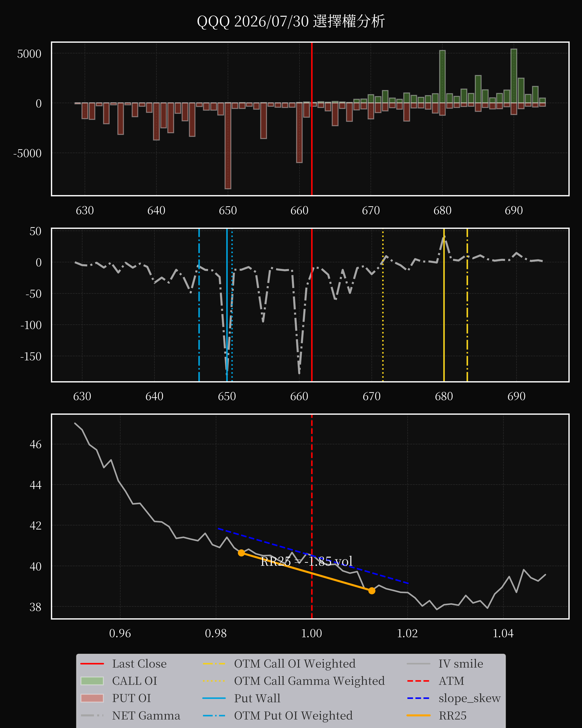Click the "IV smile" legend label
Image resolution: width=582 pixels, height=728 pixels.
coord(461,663)
